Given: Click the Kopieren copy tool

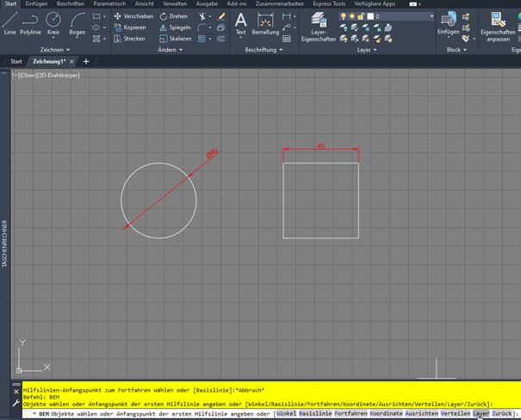Looking at the screenshot, I should (130, 28).
